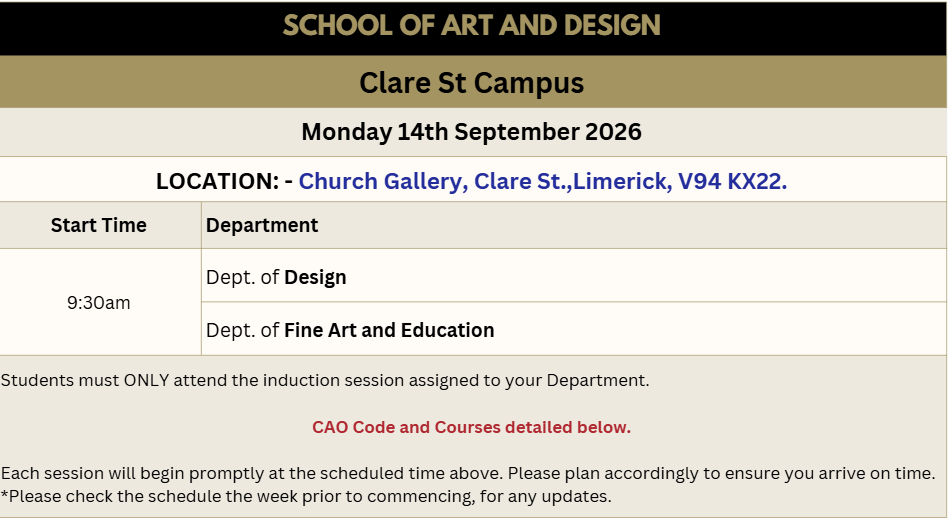Image resolution: width=948 pixels, height=521 pixels.
Task: Click the Students must ONLY attend sentence
Action: click(x=325, y=380)
